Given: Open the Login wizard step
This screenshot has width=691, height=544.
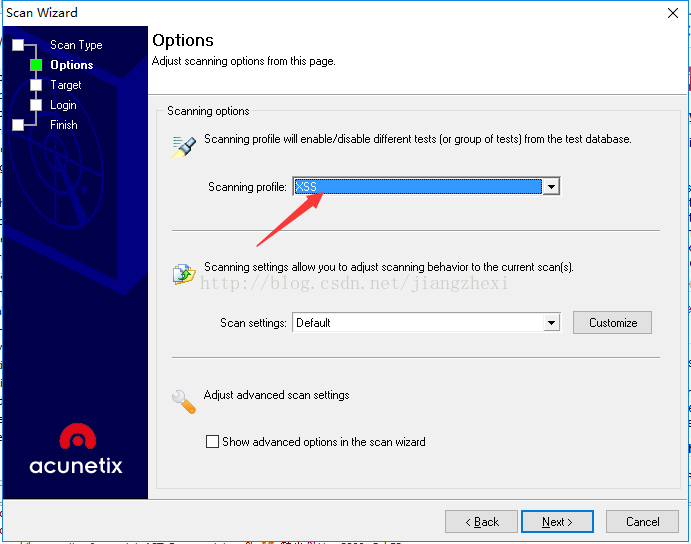Looking at the screenshot, I should click(63, 105).
